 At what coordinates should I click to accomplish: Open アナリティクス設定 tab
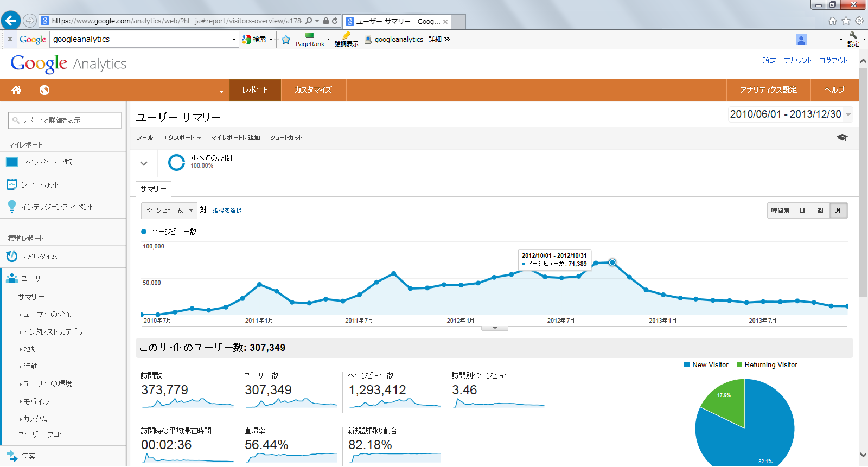(768, 90)
